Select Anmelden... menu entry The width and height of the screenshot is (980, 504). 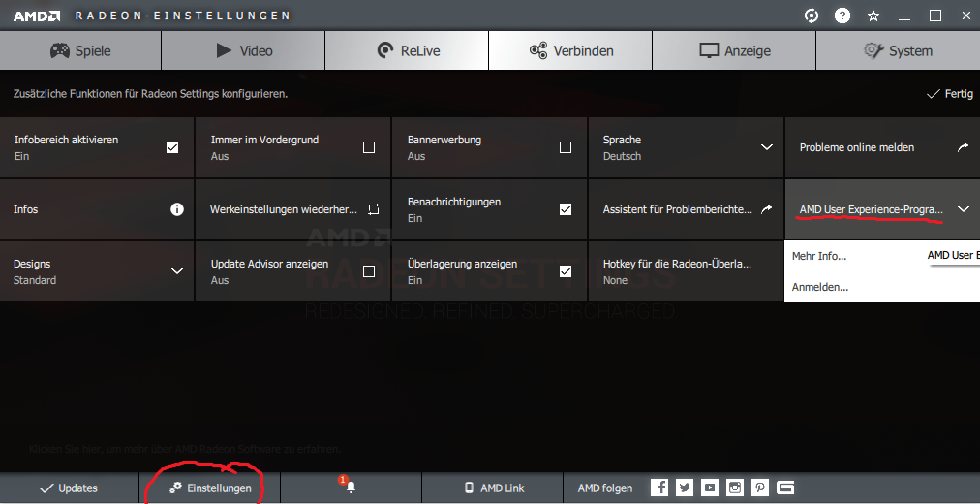(x=819, y=287)
